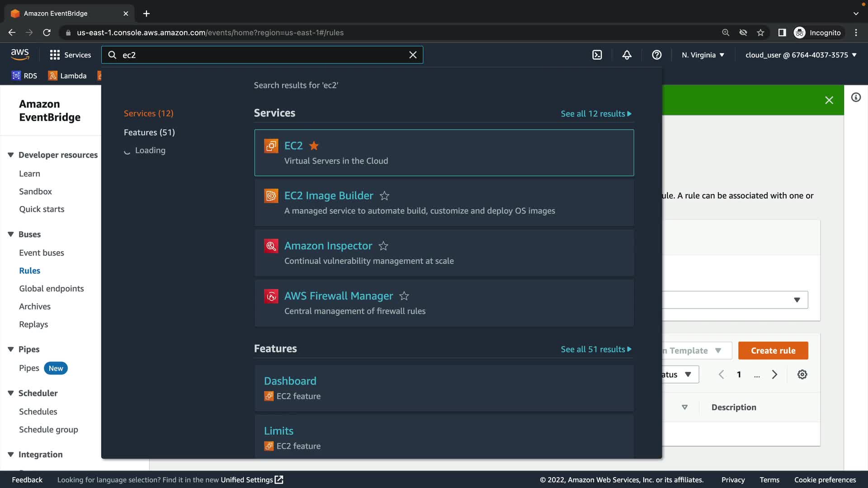This screenshot has width=868, height=488.
Task: Open the help question mark icon
Action: [x=656, y=55]
